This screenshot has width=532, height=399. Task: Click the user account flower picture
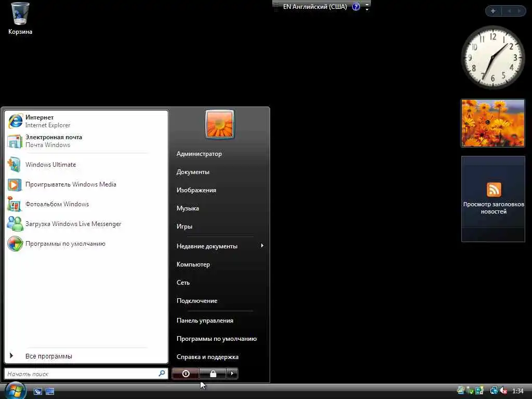point(220,124)
